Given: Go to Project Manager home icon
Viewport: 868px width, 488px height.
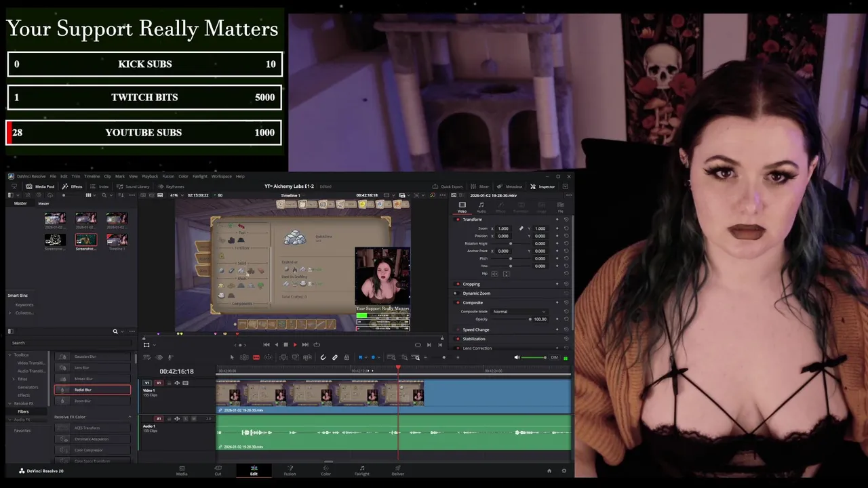Looking at the screenshot, I should click(x=549, y=470).
